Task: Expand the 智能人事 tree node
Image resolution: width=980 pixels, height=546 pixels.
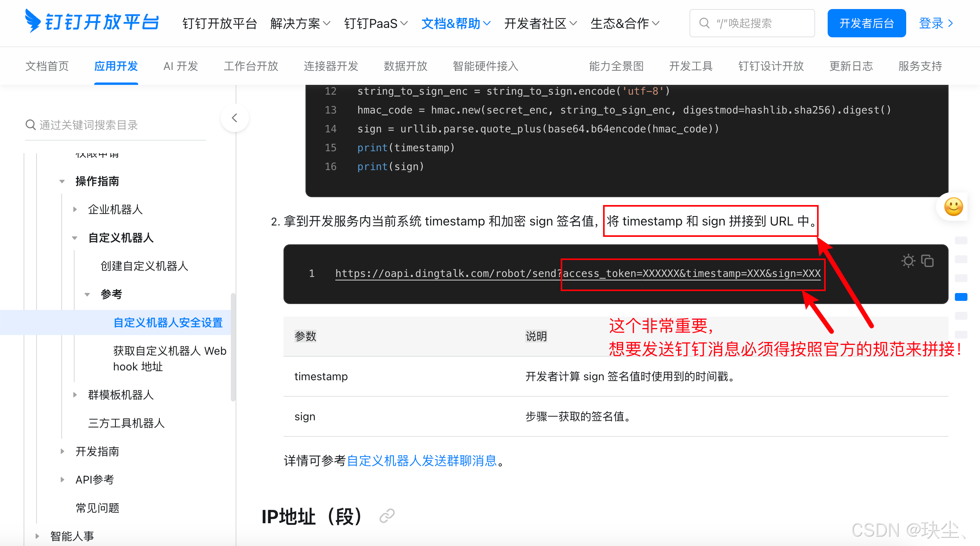Action: coord(37,536)
